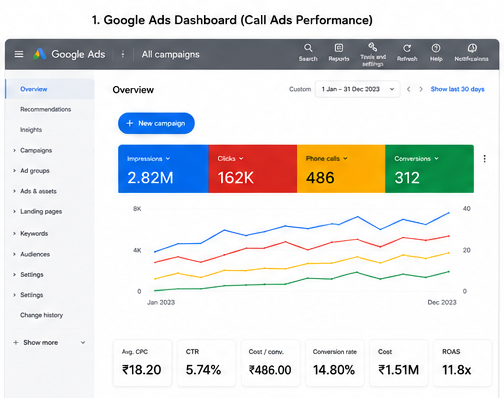Image resolution: width=504 pixels, height=398 pixels.
Task: Click the Dec 2023 axis label
Action: (x=442, y=302)
